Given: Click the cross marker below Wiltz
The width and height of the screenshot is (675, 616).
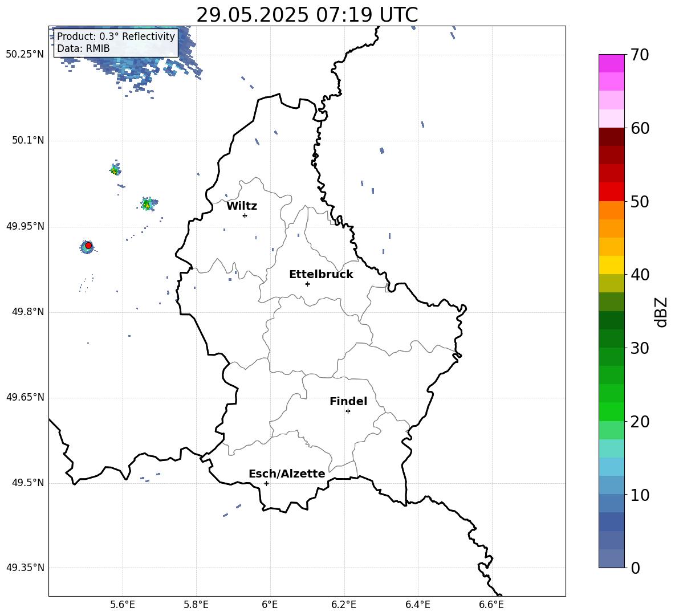Looking at the screenshot, I should [245, 215].
